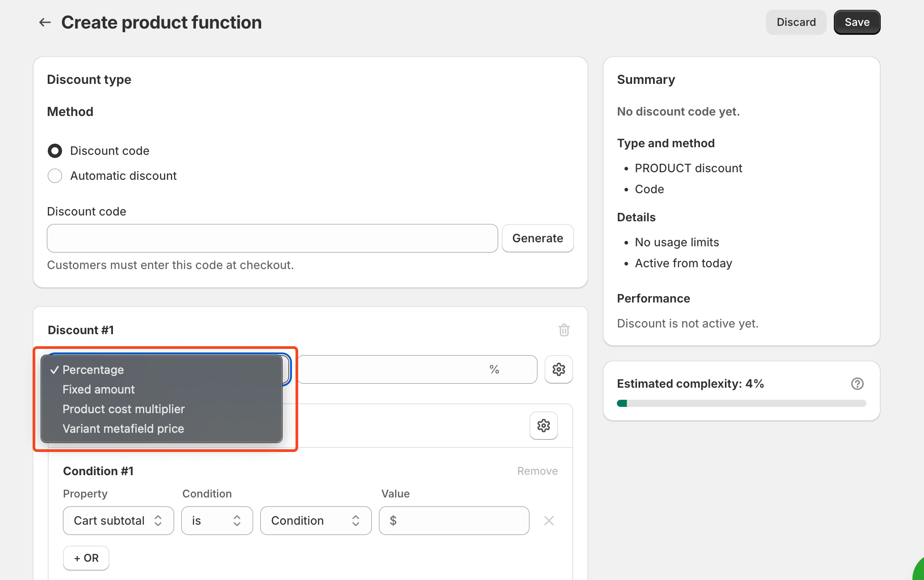Open the Estimated complexity help icon
This screenshot has height=580, width=924.
(857, 384)
